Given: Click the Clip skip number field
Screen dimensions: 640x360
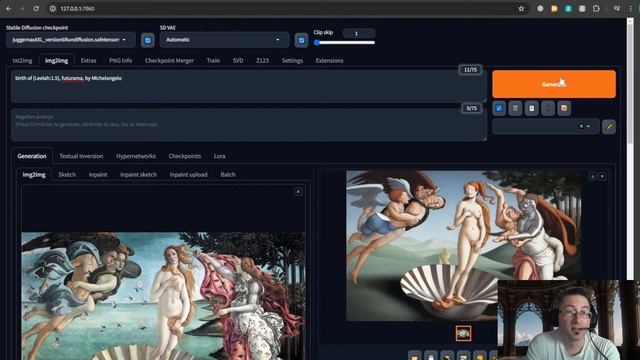Looking at the screenshot, I should pos(358,33).
